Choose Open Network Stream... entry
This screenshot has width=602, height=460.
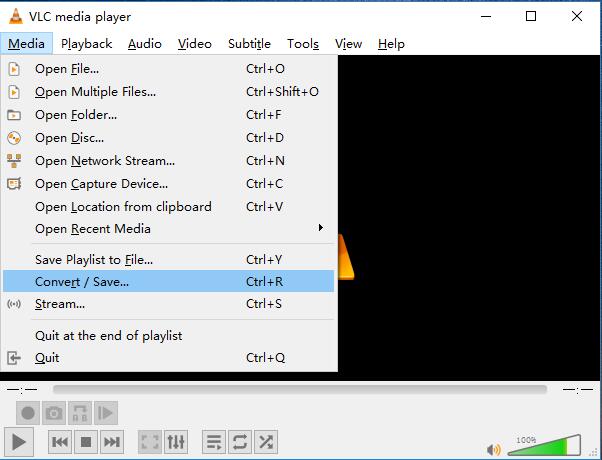(x=169, y=161)
